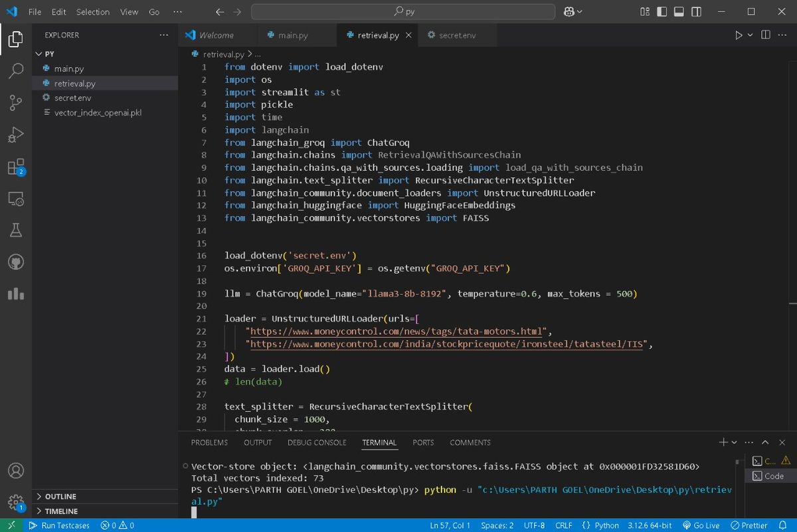Click Prettier in status bar
The image size is (797, 532).
coord(748,525)
